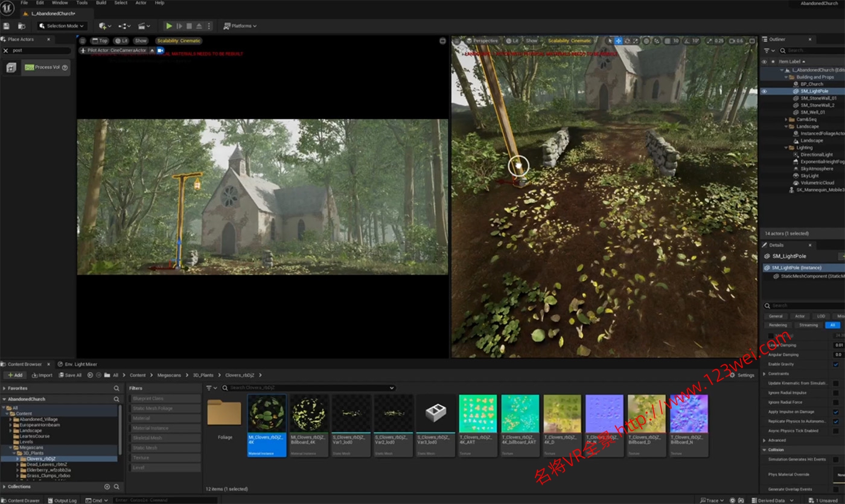Click the Save All button
The width and height of the screenshot is (845, 504).
tap(69, 375)
